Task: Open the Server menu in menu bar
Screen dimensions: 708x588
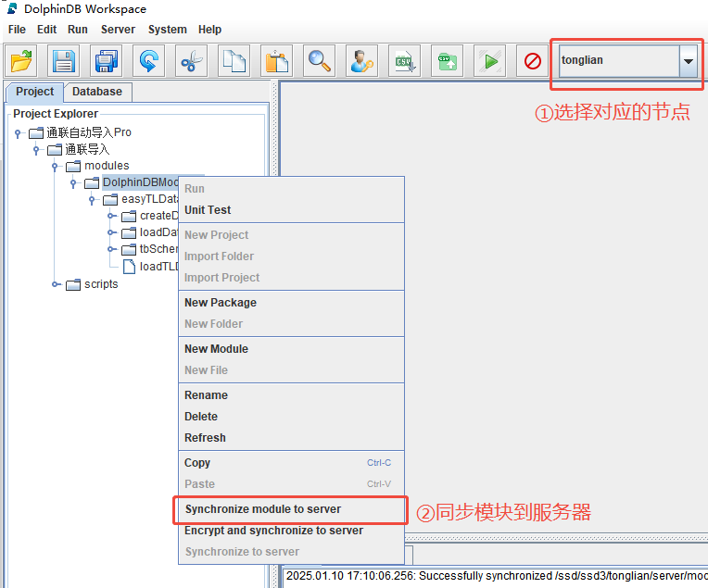Action: tap(118, 30)
